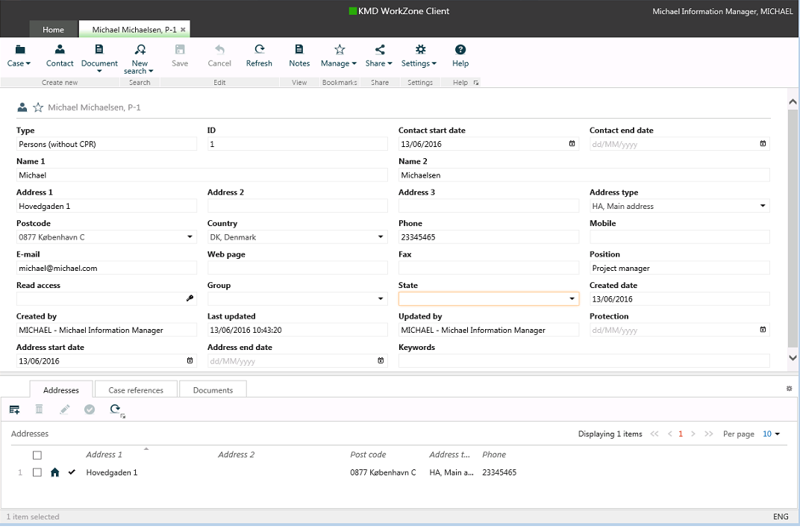Sort addresses by the Address 1 column header
The image size is (800, 532).
104,454
